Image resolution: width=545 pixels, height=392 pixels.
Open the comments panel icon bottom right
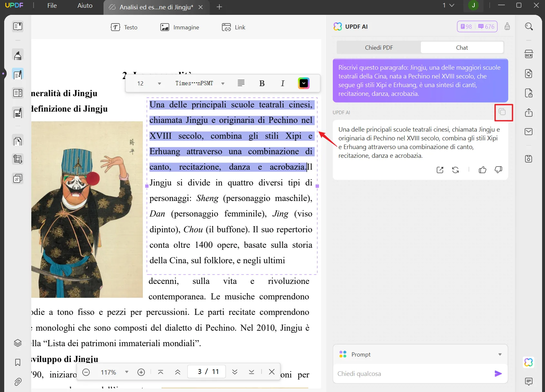point(529,382)
